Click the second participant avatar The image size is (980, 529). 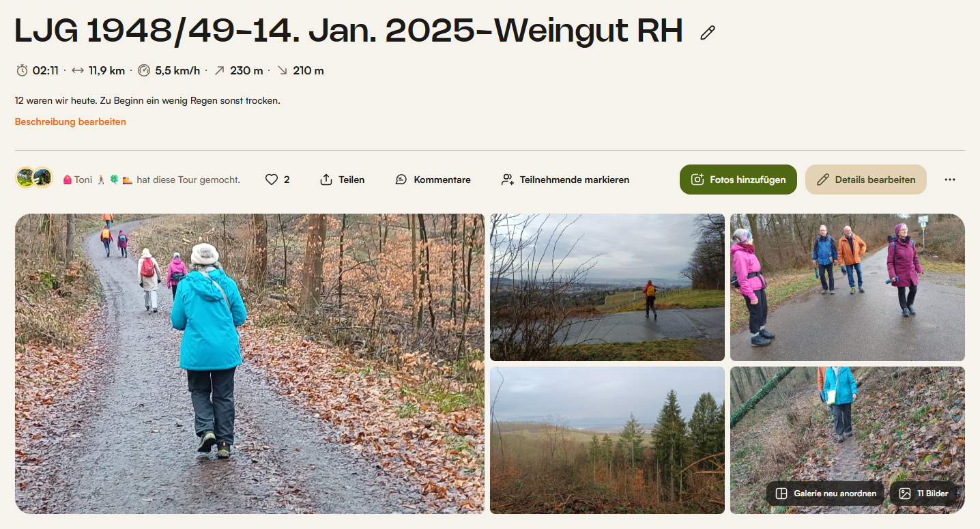[42, 178]
